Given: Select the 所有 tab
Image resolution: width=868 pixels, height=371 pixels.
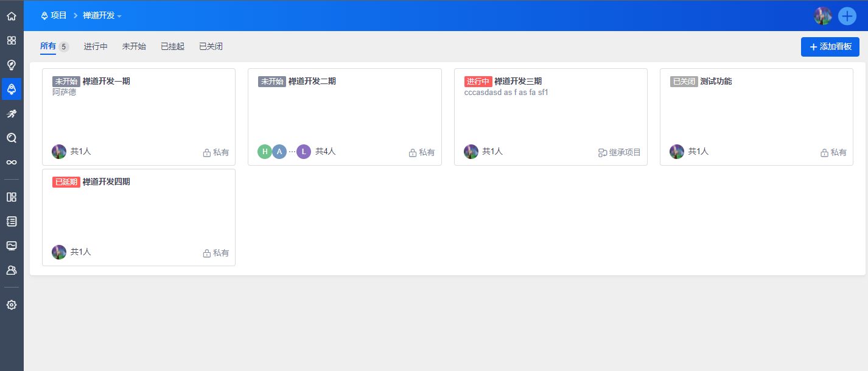Looking at the screenshot, I should click(48, 46).
